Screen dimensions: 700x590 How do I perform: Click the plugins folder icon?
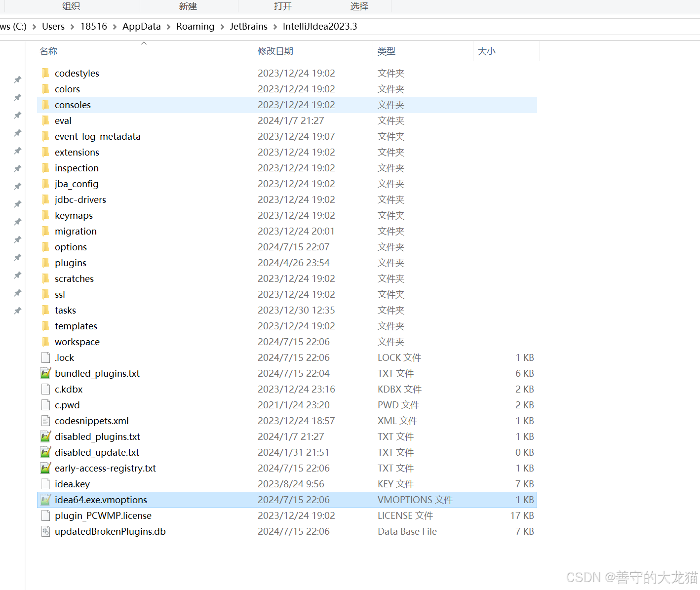coord(45,263)
